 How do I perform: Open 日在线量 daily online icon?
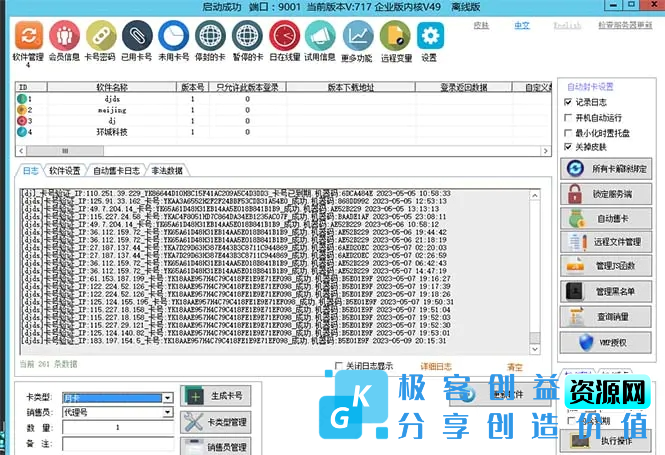(x=284, y=36)
